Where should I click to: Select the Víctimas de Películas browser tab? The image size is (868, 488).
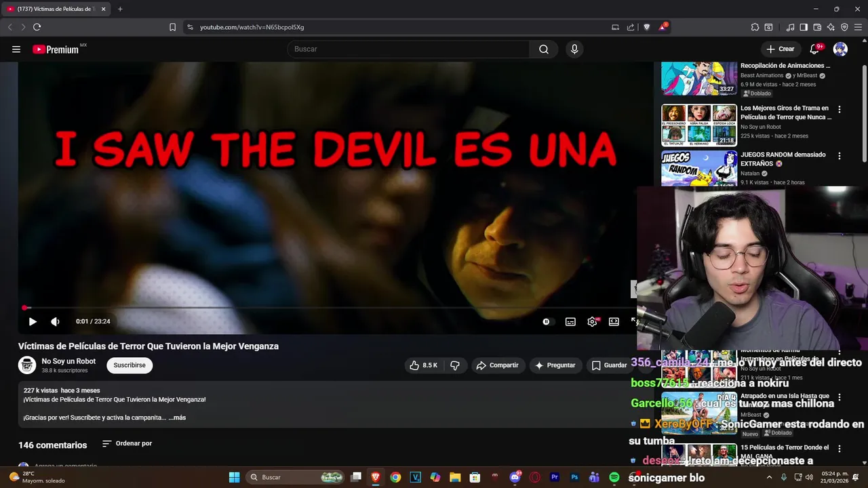[x=56, y=9]
